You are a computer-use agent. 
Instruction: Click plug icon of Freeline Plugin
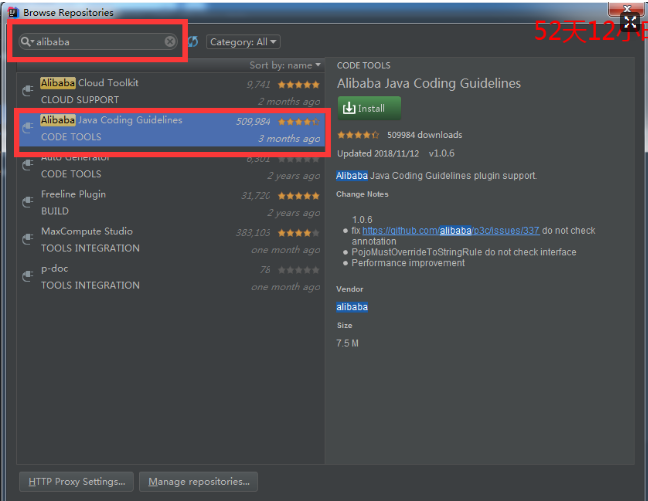pos(28,202)
